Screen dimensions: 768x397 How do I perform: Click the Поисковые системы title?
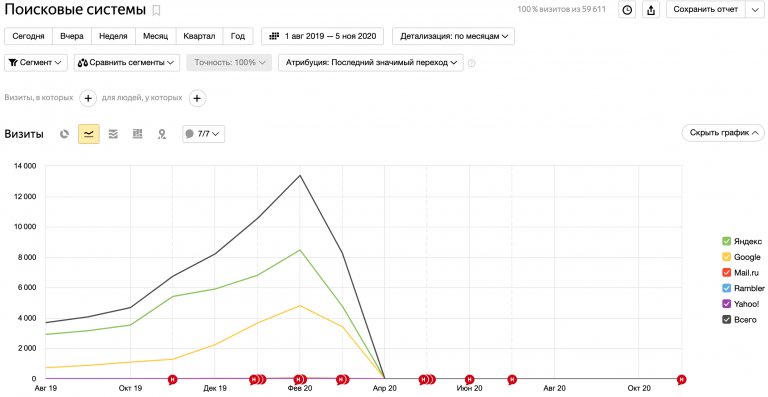tap(75, 9)
